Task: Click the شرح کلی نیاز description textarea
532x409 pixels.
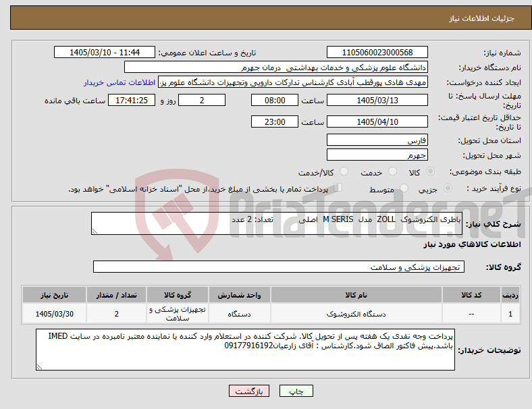Action: [x=277, y=223]
